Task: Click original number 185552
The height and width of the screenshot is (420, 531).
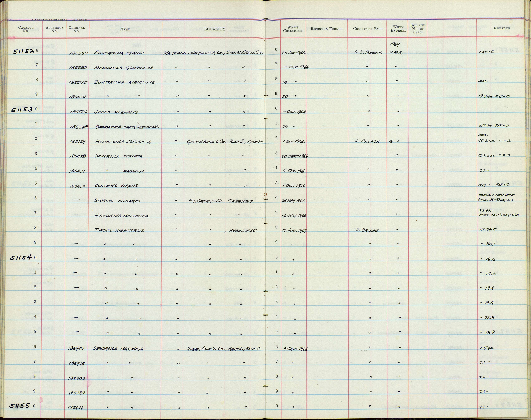Action: tap(78, 97)
